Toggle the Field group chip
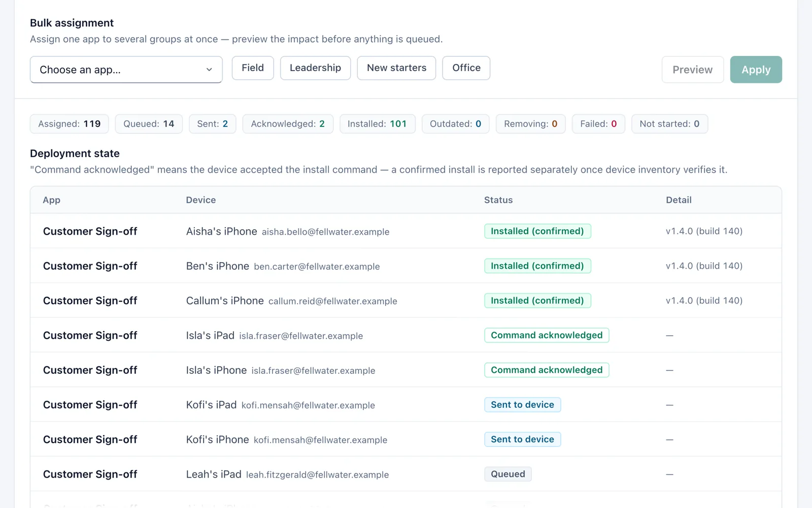The width and height of the screenshot is (812, 508). point(253,68)
